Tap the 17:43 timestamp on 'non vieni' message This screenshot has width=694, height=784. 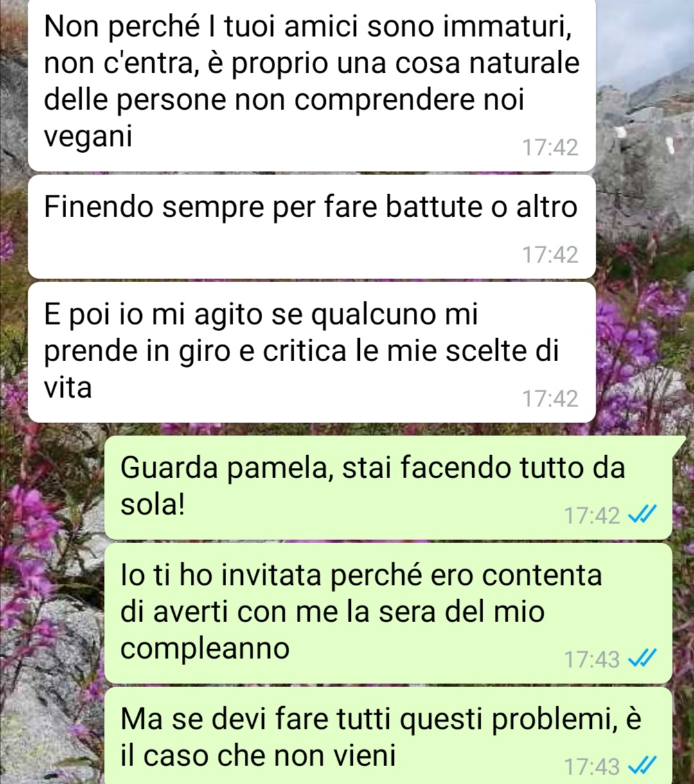[592, 766]
